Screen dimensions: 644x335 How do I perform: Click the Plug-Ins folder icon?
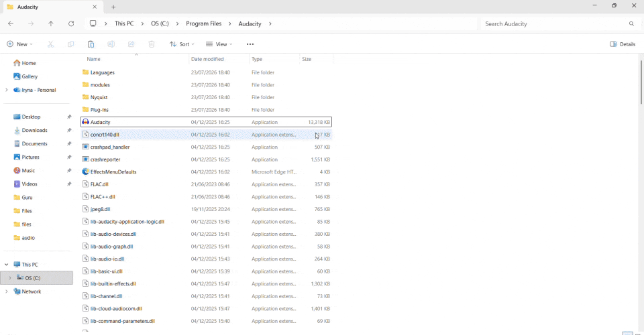(x=85, y=109)
